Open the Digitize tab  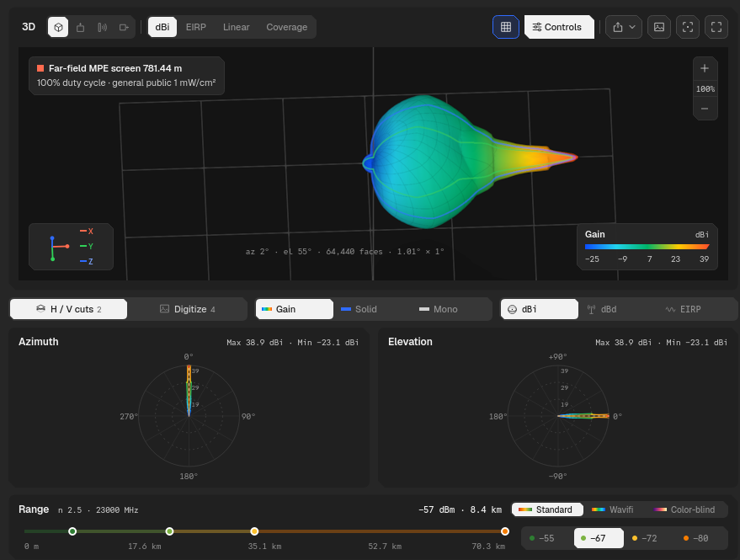[x=188, y=309]
